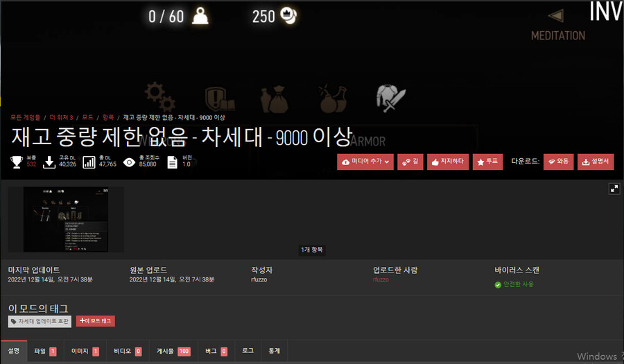Click the 47,765 total downloads value
The image size is (624, 364).
click(x=107, y=164)
